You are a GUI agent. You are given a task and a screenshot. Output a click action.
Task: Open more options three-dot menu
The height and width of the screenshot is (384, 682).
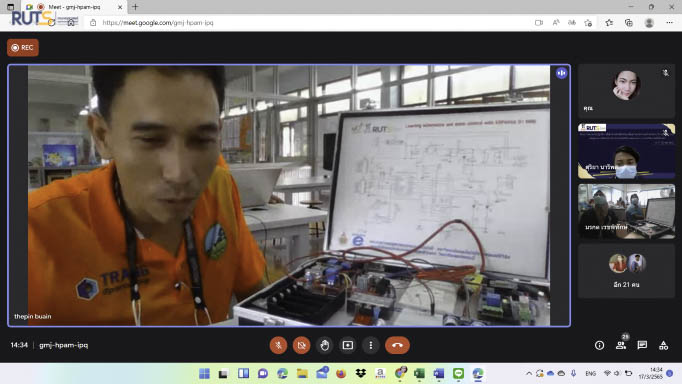coord(371,345)
